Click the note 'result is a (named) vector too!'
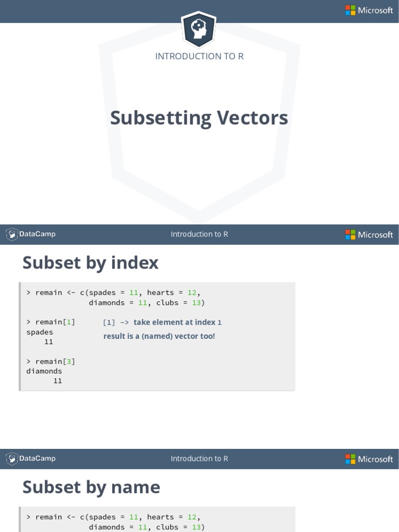Image resolution: width=399 pixels, height=532 pixels. click(x=159, y=336)
